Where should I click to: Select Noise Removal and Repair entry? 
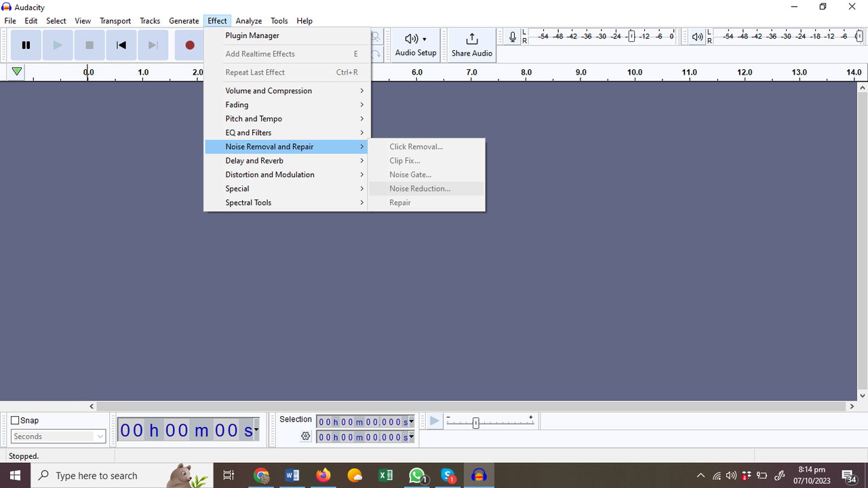(x=287, y=147)
